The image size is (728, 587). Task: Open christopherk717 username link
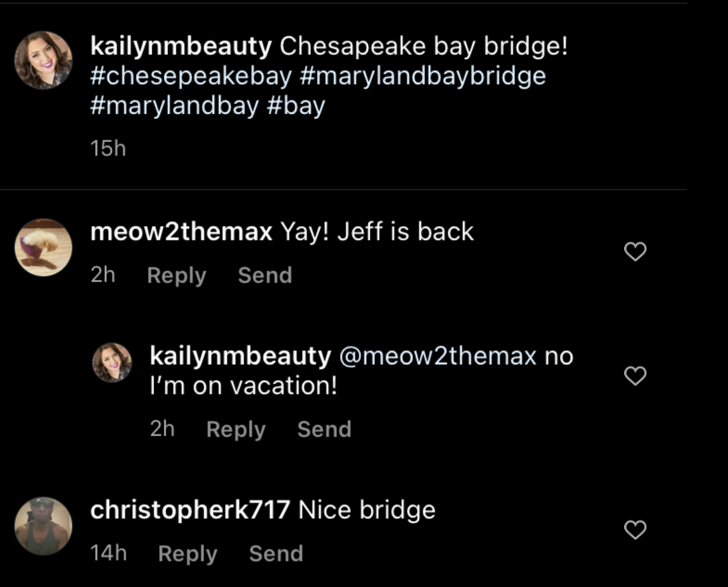(x=190, y=510)
